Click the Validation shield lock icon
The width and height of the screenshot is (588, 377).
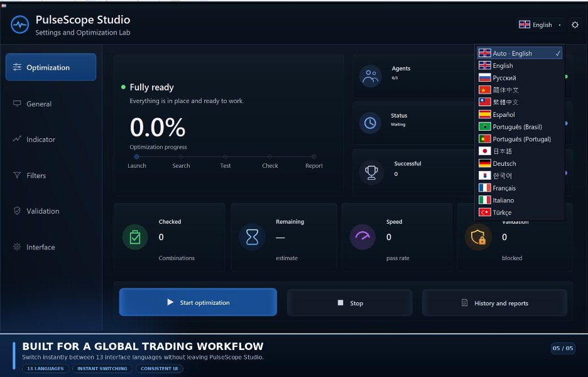click(x=478, y=237)
